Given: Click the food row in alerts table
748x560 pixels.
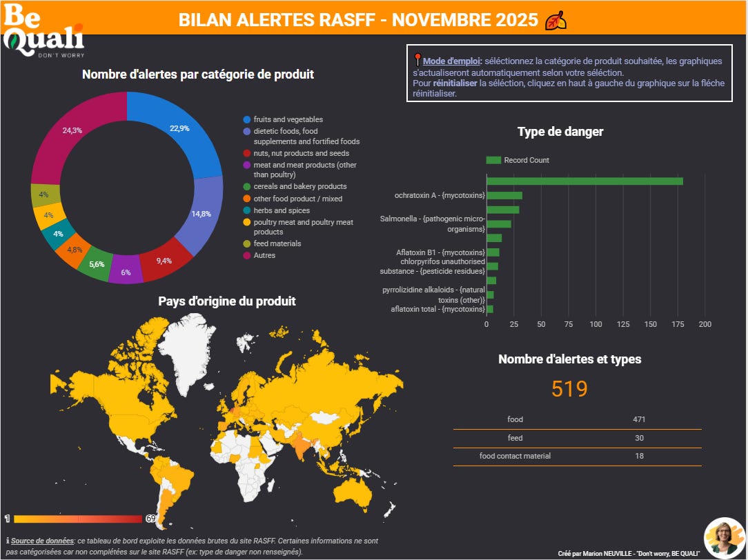Looking at the screenshot, I should point(578,419).
